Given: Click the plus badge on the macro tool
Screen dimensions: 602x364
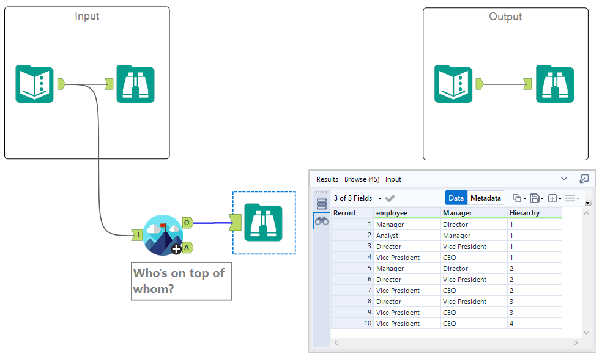Looking at the screenshot, I should pos(176,249).
